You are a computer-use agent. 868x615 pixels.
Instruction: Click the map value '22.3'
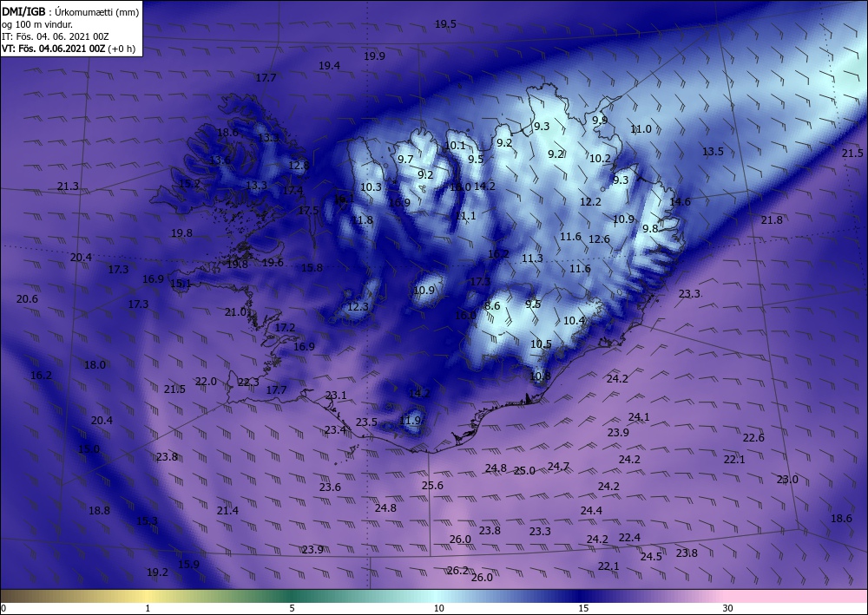[248, 383]
